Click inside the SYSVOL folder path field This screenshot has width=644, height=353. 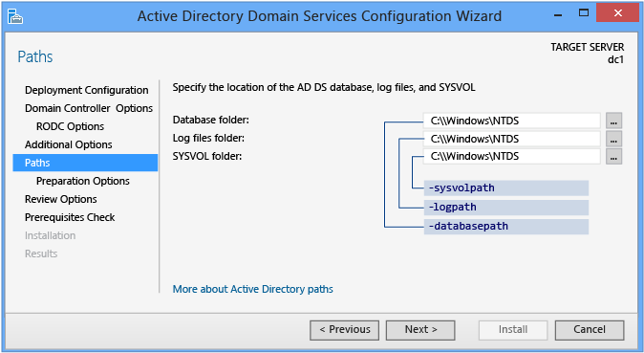(x=512, y=156)
